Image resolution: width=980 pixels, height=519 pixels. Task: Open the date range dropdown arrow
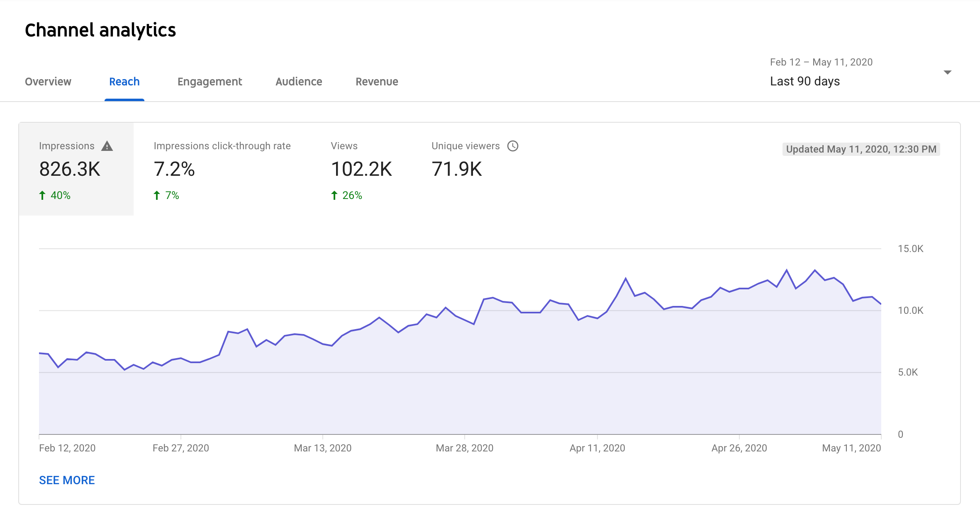click(947, 73)
